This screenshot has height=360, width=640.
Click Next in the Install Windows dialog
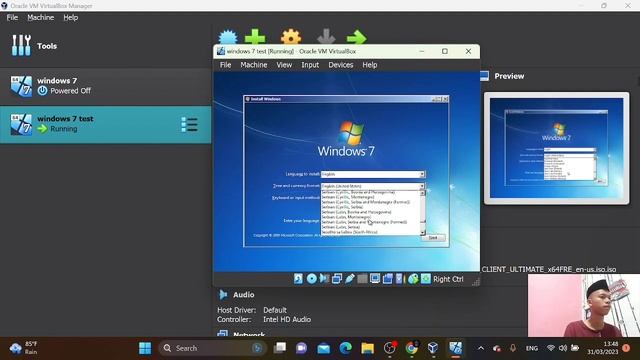click(x=433, y=238)
